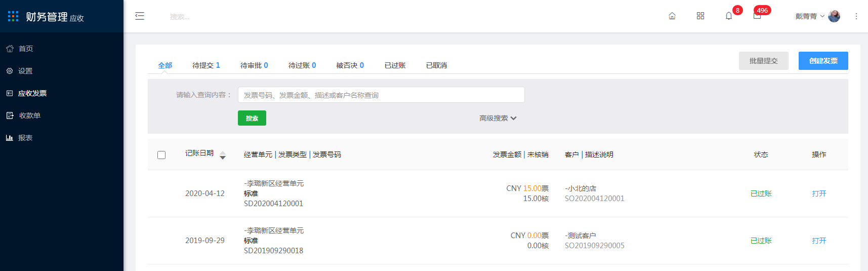Click the 应收发票 invoice icon in the sidebar
Viewport: 868px width, 271px height.
pyautogui.click(x=10, y=93)
